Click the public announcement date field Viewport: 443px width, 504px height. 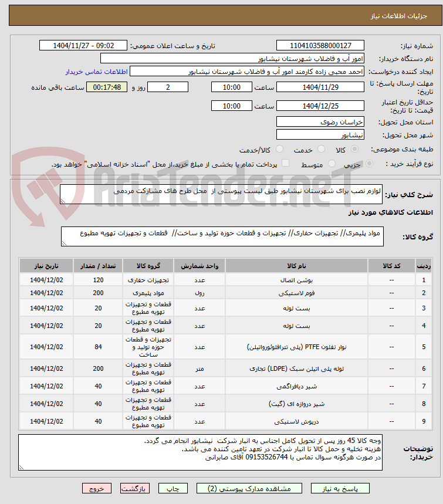pos(83,45)
